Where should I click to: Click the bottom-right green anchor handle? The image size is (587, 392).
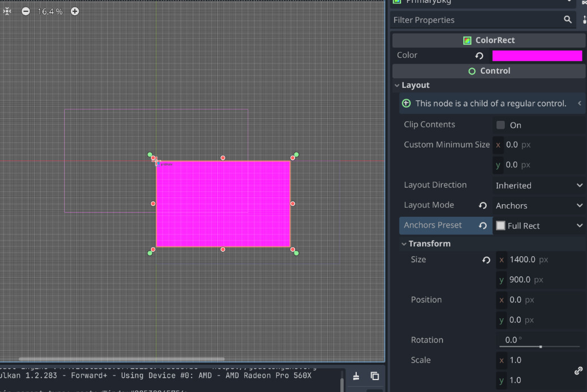coord(297,253)
